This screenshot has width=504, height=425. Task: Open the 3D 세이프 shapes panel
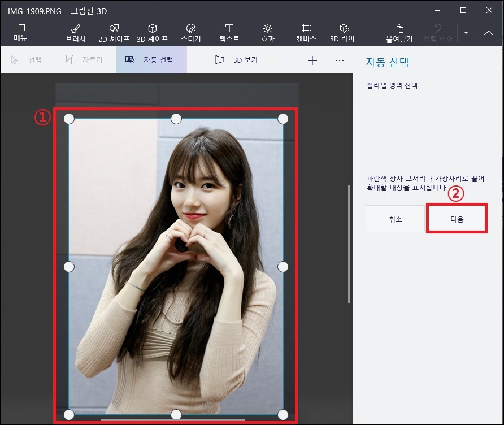pyautogui.click(x=151, y=32)
